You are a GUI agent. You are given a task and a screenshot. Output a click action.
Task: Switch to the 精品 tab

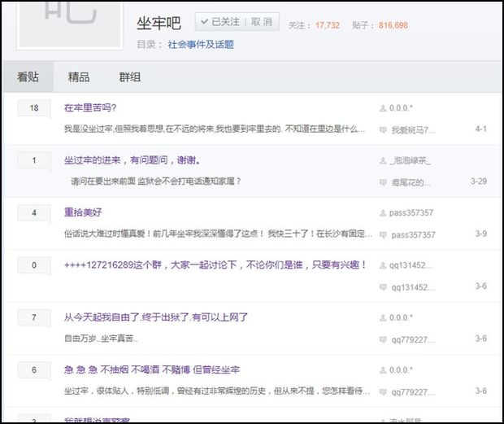[79, 77]
